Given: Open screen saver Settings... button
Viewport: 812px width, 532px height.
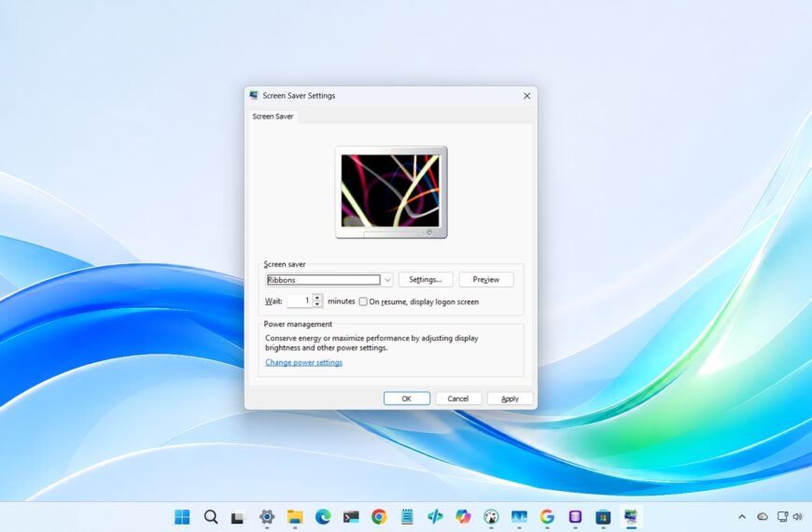Looking at the screenshot, I should [426, 280].
